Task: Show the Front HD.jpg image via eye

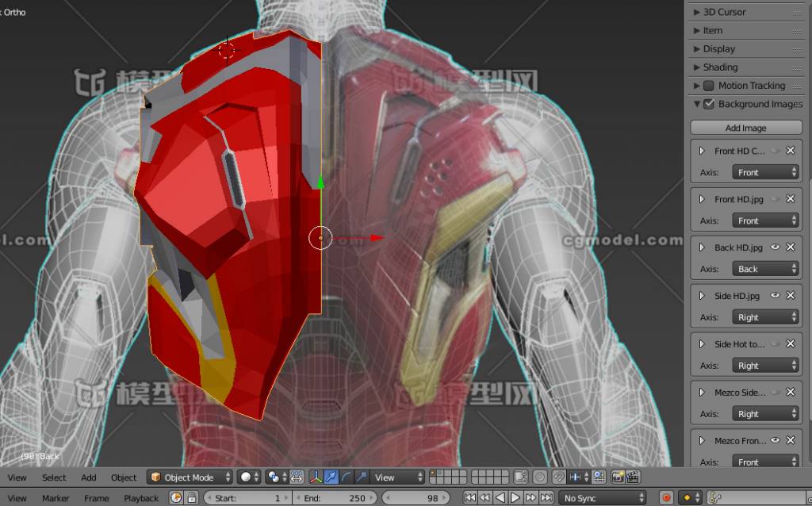Action: click(776, 199)
